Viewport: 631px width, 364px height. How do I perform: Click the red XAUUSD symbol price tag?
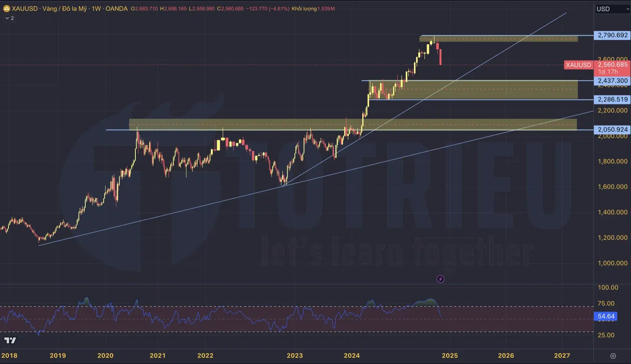(578, 65)
